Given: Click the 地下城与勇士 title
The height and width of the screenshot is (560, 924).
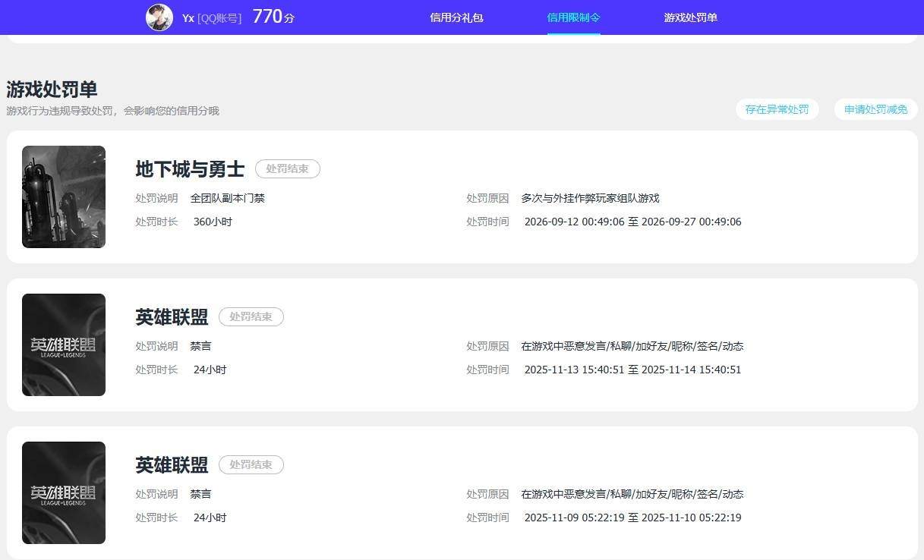Looking at the screenshot, I should pyautogui.click(x=190, y=168).
